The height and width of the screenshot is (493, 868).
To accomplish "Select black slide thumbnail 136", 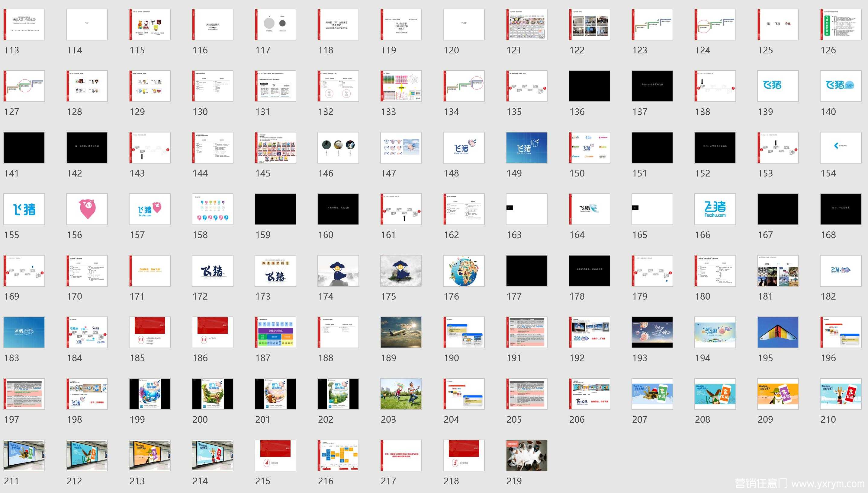I will [x=590, y=86].
